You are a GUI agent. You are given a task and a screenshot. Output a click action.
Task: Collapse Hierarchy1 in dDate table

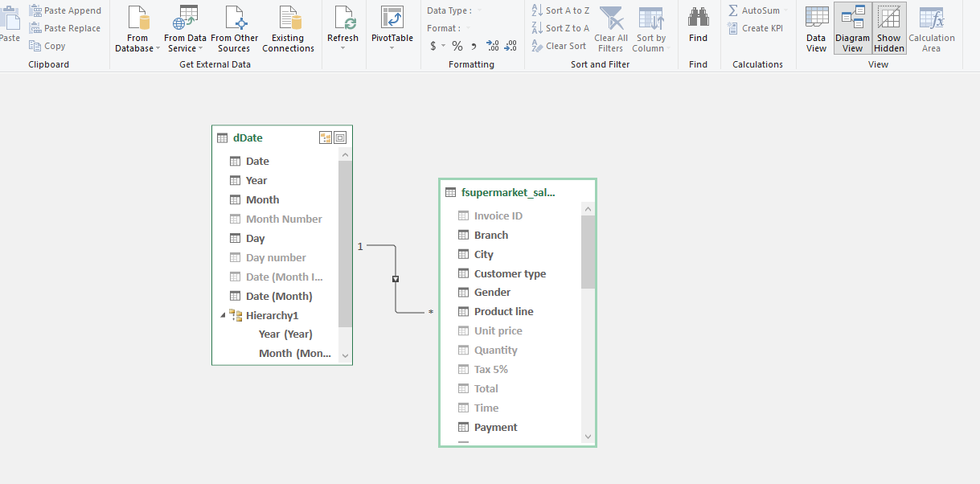[223, 315]
